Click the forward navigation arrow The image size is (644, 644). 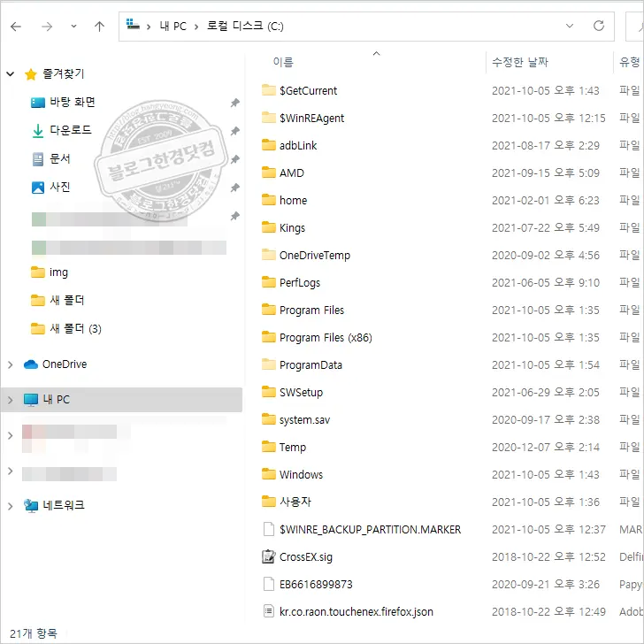pos(47,27)
